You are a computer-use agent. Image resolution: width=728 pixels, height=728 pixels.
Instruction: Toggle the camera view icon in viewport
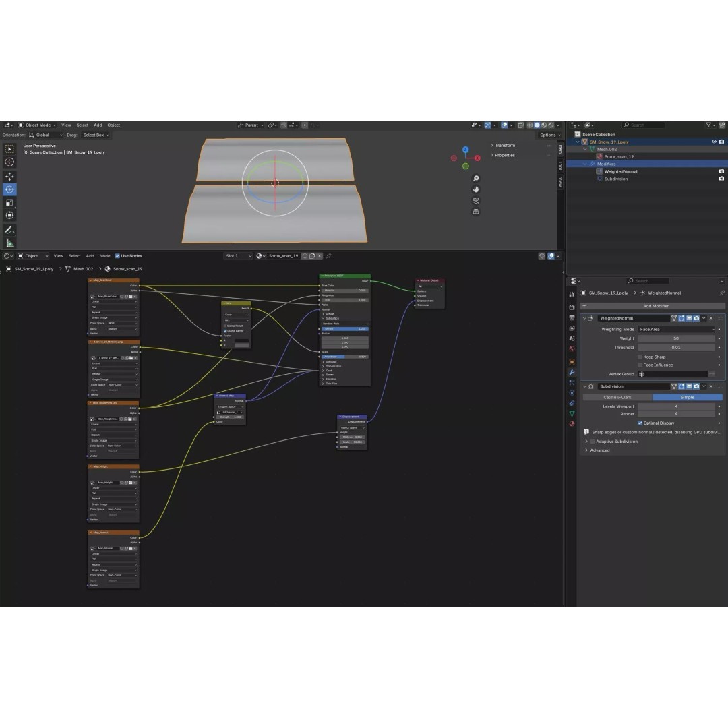point(476,201)
